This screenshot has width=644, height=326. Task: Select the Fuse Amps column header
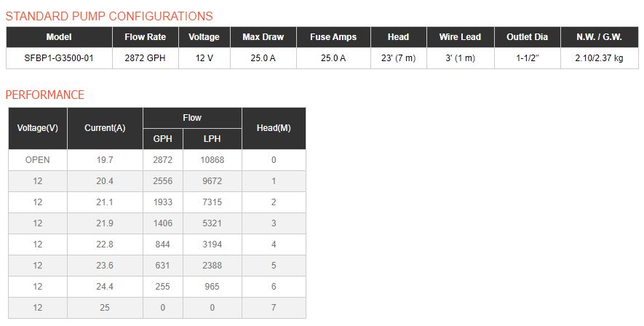click(333, 37)
